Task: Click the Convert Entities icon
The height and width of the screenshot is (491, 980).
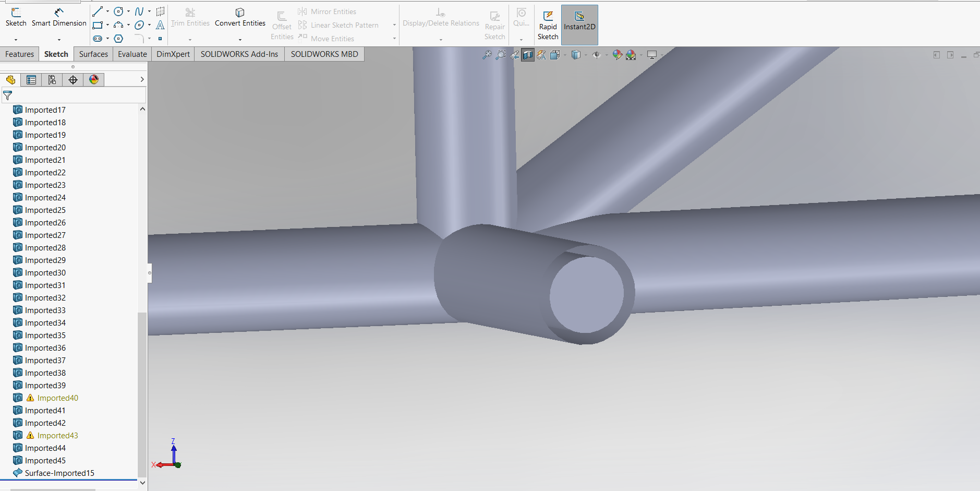Action: pyautogui.click(x=240, y=13)
